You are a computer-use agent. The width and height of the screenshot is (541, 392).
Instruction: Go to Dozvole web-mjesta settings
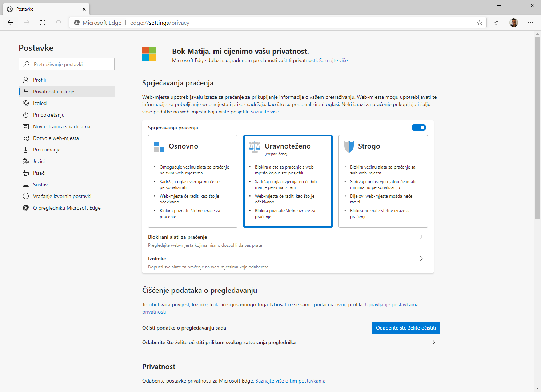click(67, 138)
